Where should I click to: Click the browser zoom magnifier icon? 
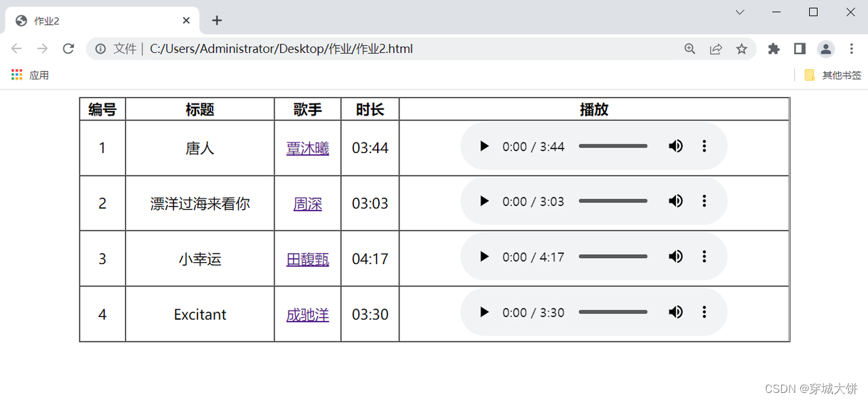click(690, 49)
